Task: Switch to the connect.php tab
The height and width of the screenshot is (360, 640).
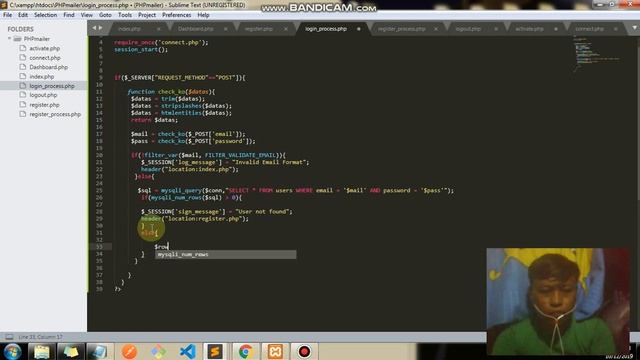Action: [589, 29]
